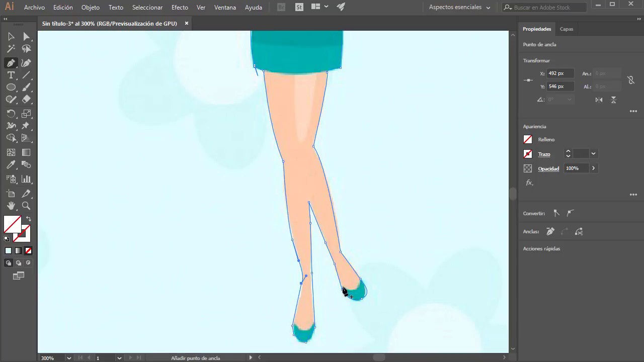This screenshot has width=644, height=362.
Task: Expand the stroke weight dropdown
Action: point(594,154)
